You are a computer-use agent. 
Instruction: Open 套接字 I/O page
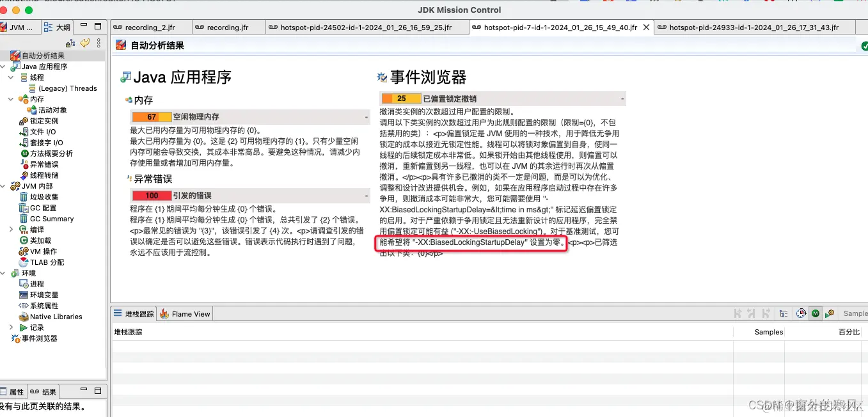click(x=46, y=143)
